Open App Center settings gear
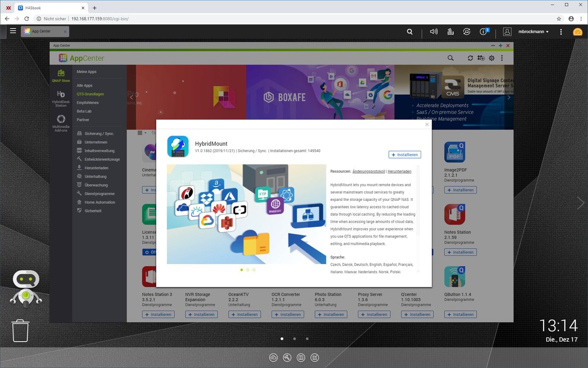 tap(492, 58)
